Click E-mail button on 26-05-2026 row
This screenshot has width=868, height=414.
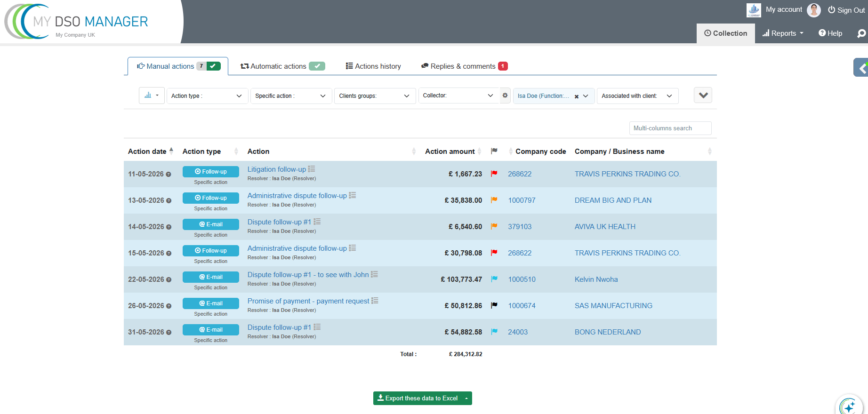coord(211,303)
